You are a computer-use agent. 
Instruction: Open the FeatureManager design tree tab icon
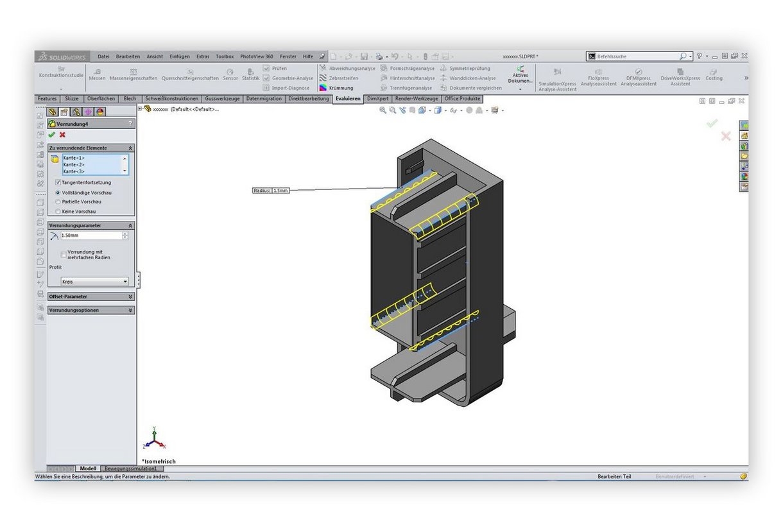tap(53, 112)
